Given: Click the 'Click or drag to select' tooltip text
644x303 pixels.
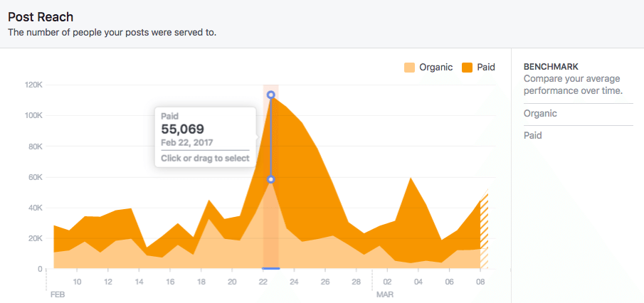Looking at the screenshot, I should coord(205,158).
